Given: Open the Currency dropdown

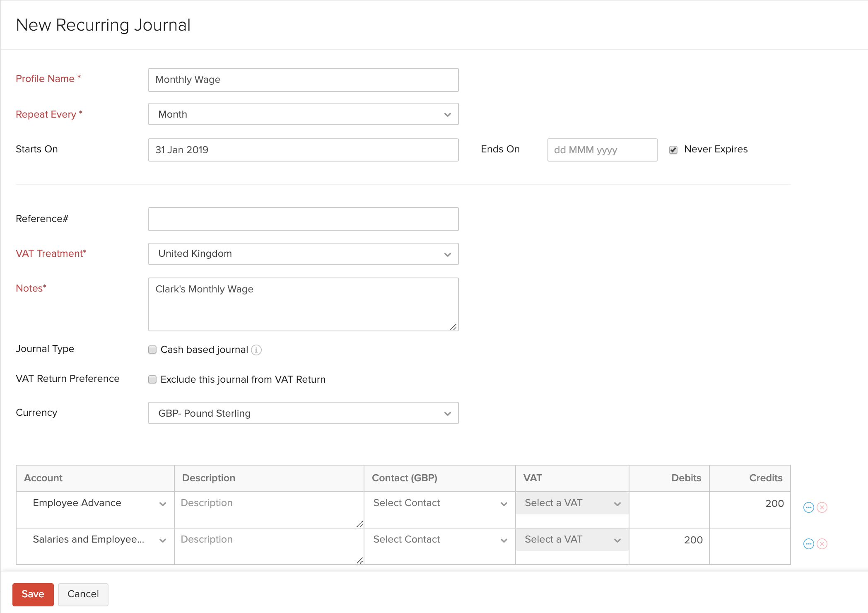Looking at the screenshot, I should [x=303, y=413].
